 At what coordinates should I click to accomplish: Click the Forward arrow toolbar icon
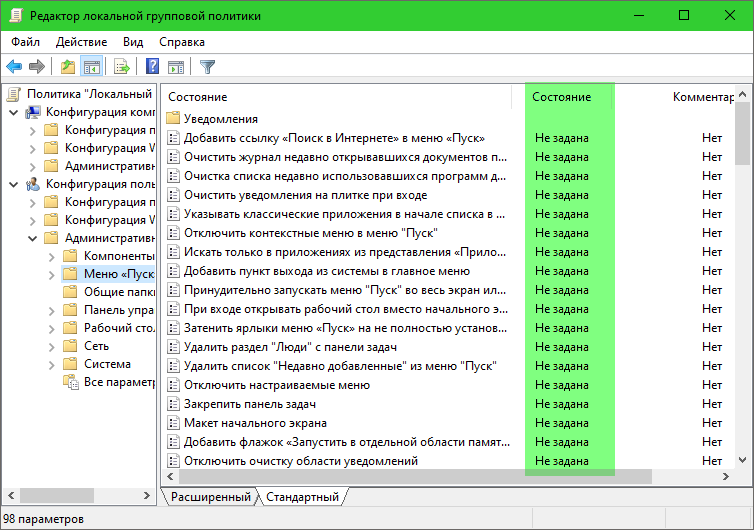37,67
